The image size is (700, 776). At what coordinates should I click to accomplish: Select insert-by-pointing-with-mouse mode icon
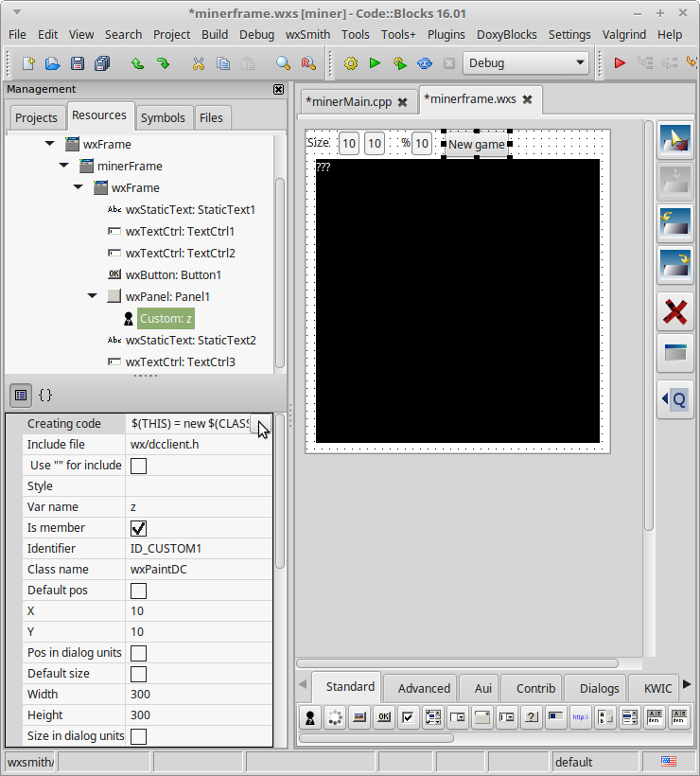tap(675, 141)
